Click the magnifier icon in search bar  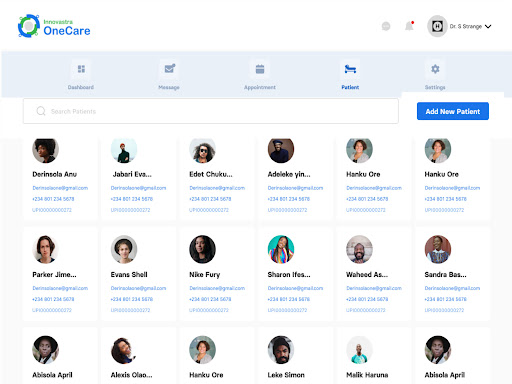41,111
